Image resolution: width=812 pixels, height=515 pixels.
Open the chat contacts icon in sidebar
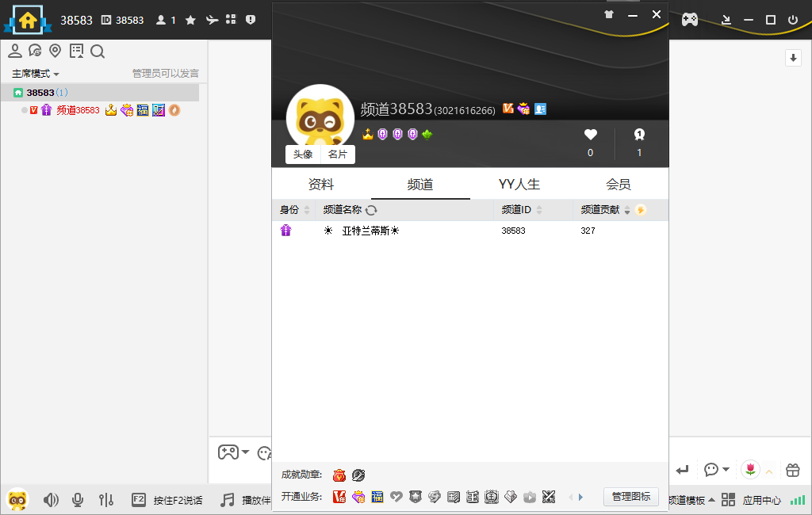pyautogui.click(x=35, y=51)
